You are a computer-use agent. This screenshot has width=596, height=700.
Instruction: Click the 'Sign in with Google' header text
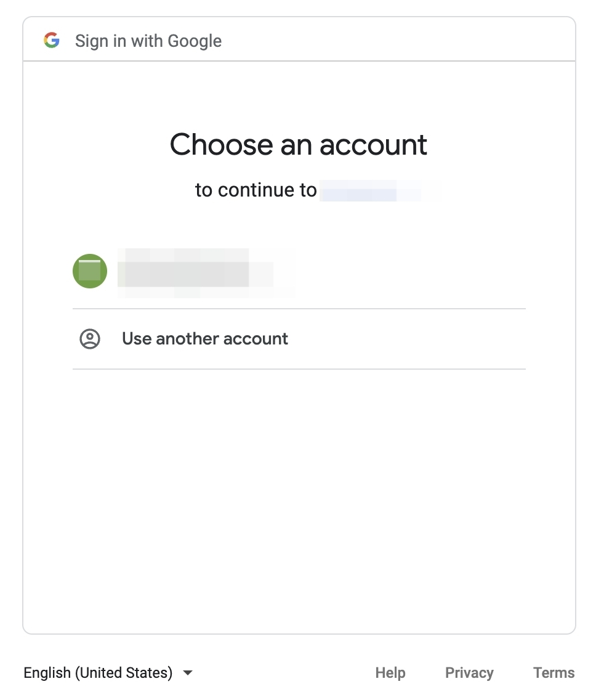148,41
